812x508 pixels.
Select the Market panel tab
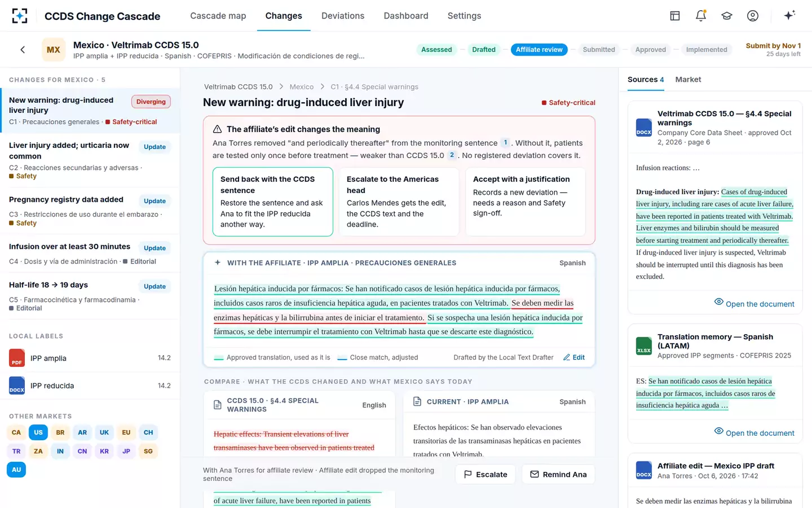688,80
